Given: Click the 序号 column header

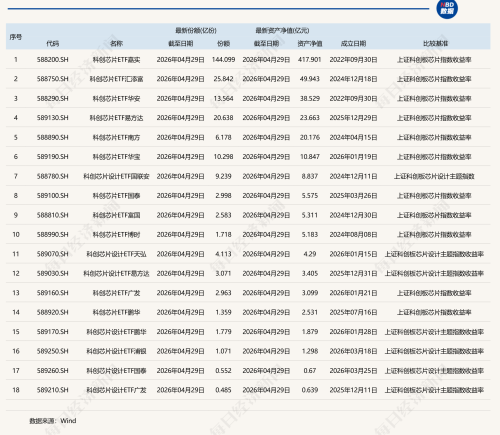Looking at the screenshot, I should coord(16,37).
